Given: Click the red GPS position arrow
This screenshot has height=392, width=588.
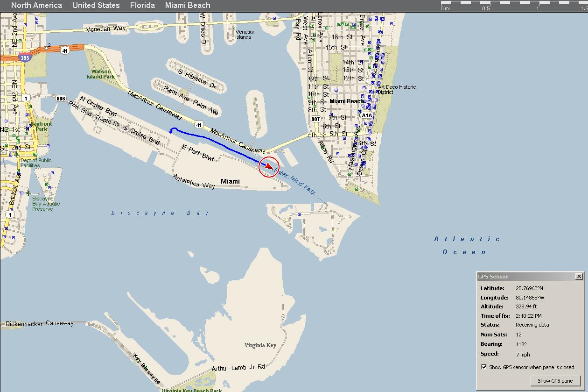Looking at the screenshot, I should pos(269,167).
